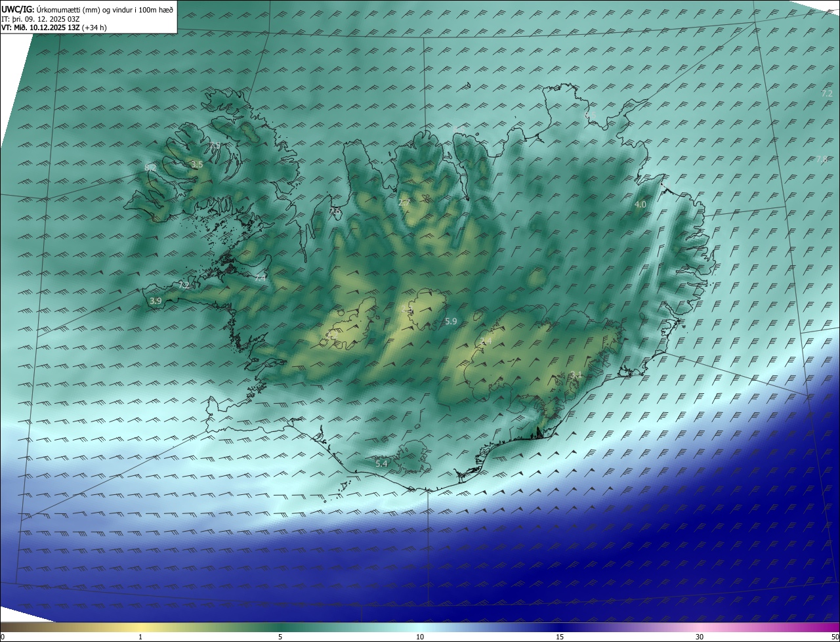Screen dimensions: 840x642
Task: Click the 3.1 value label in southeast Iceland
Action: click(x=576, y=375)
